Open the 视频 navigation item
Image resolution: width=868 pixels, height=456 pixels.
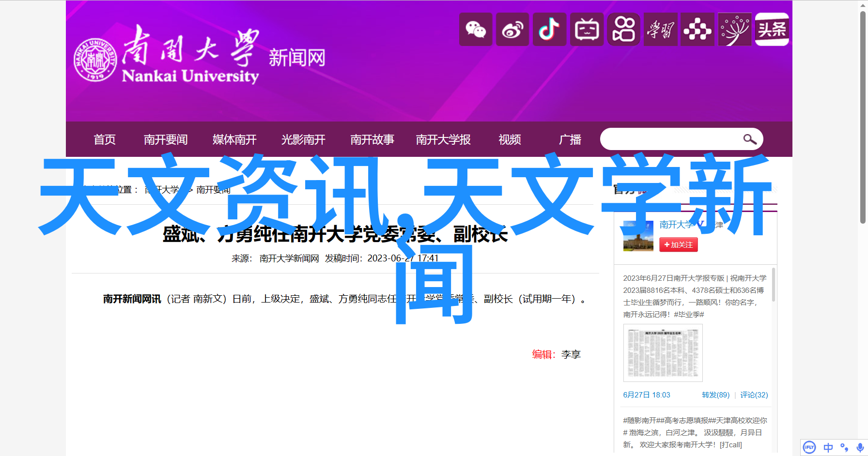(510, 139)
